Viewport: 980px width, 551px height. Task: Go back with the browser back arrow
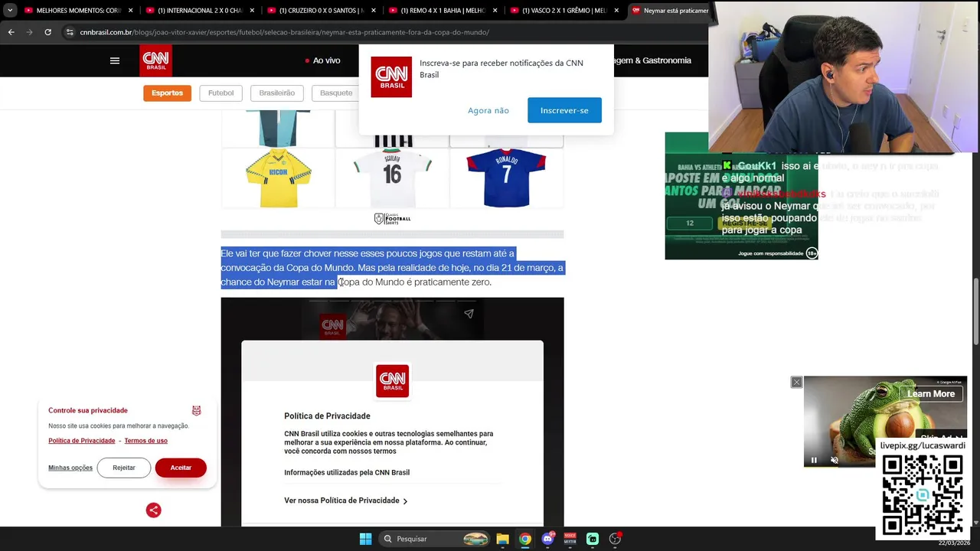point(11,32)
